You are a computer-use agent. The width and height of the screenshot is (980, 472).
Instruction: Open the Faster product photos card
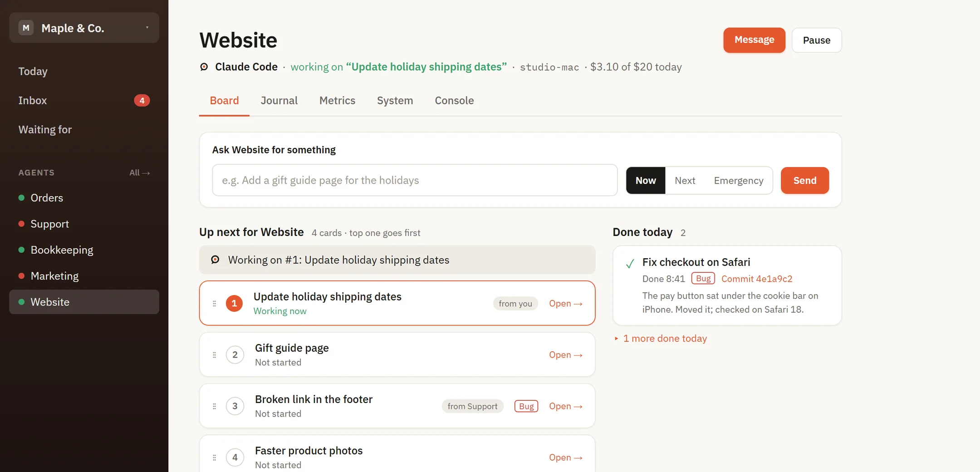[x=565, y=457]
